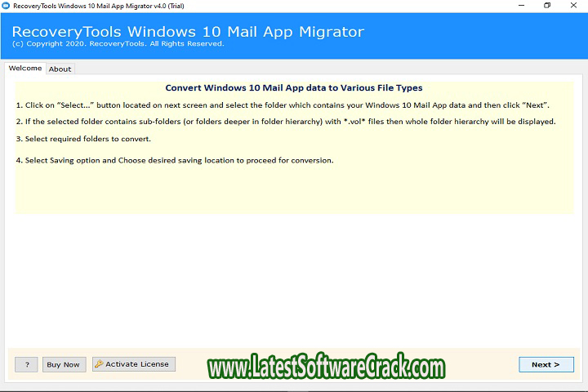Click the RecoveryTools app icon in title bar
588x392 pixels.
click(6, 6)
